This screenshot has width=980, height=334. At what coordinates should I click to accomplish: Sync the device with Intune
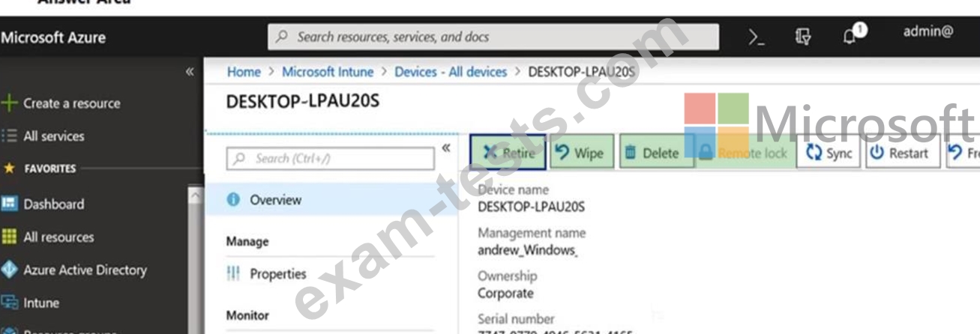829,153
